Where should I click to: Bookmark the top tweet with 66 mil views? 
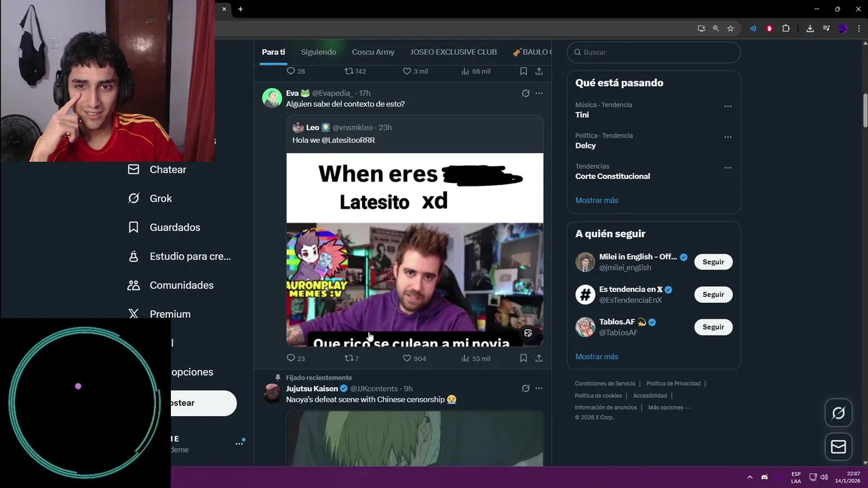point(524,71)
